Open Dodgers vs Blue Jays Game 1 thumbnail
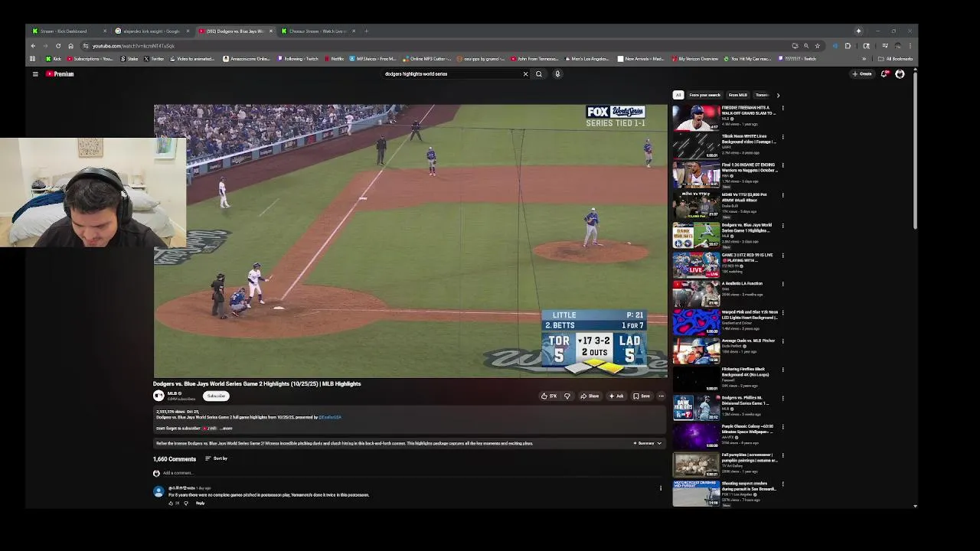The image size is (980, 551). point(696,235)
